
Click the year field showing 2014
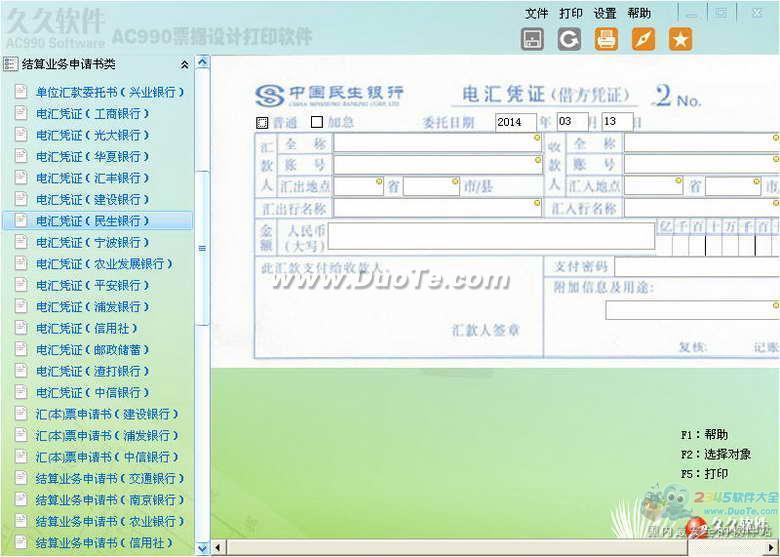click(x=516, y=122)
